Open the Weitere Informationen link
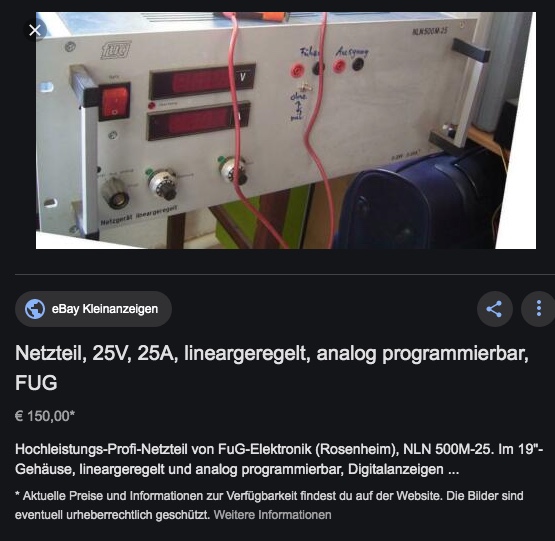The width and height of the screenshot is (555, 541). point(272,514)
